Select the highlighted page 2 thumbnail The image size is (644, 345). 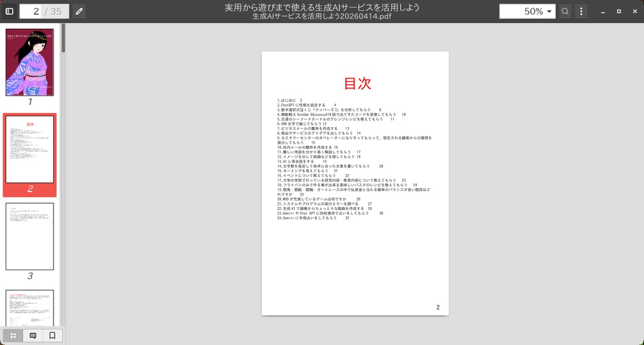[x=30, y=150]
